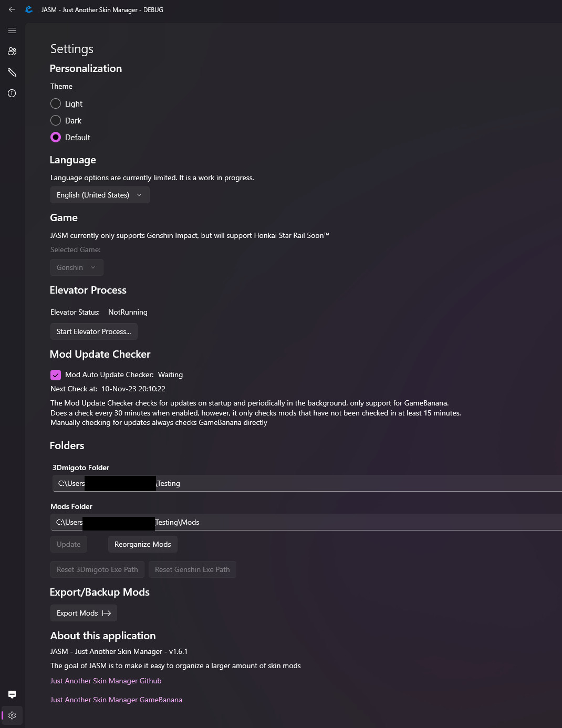
Task: Click the Reorganize Mods button
Action: pos(142,544)
